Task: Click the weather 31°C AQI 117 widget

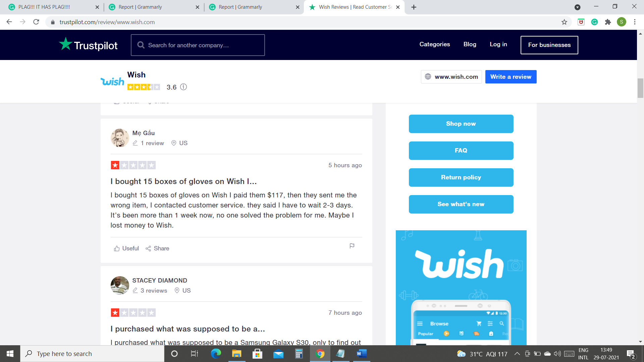Action: click(x=482, y=354)
